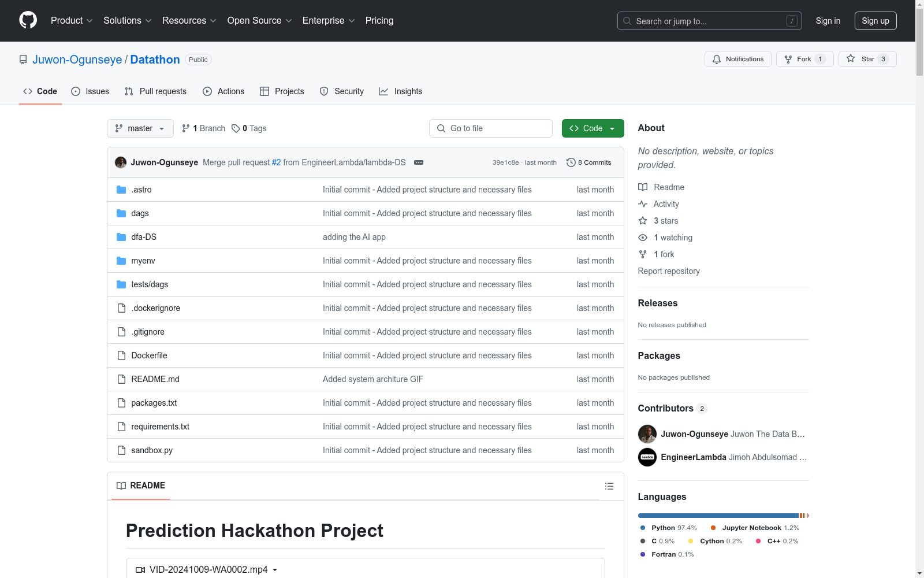Click the .dockerignore file icon
Screen dimensions: 924x578
pyautogui.click(x=121, y=308)
